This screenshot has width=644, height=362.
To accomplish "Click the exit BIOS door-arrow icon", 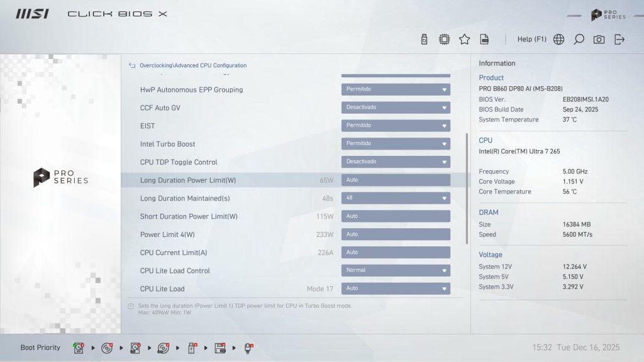I will pos(619,40).
